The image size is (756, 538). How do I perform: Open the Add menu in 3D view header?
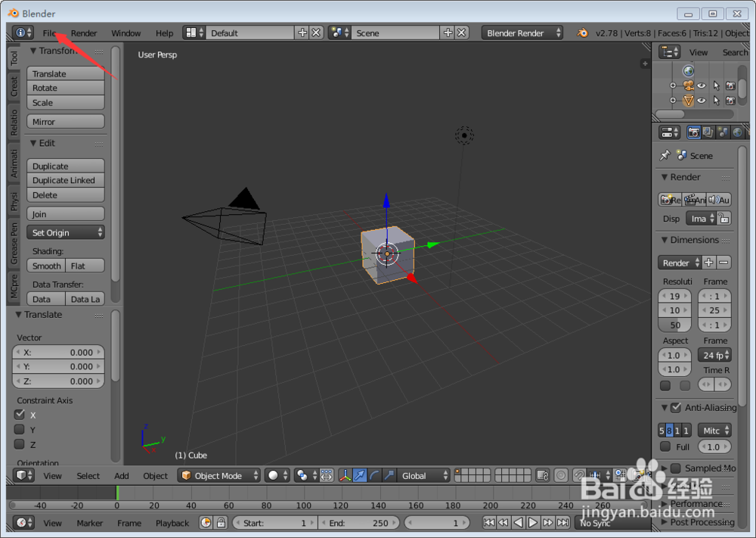[122, 476]
